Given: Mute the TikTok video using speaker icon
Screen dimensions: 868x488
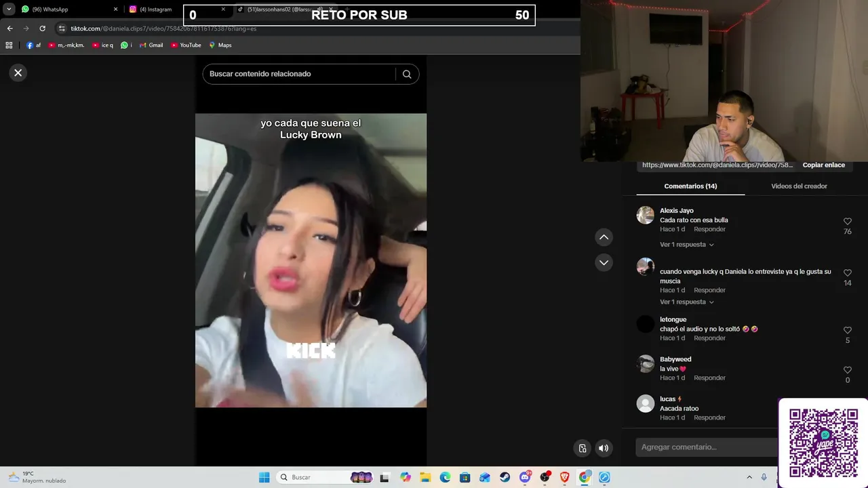Looking at the screenshot, I should pyautogui.click(x=604, y=448).
